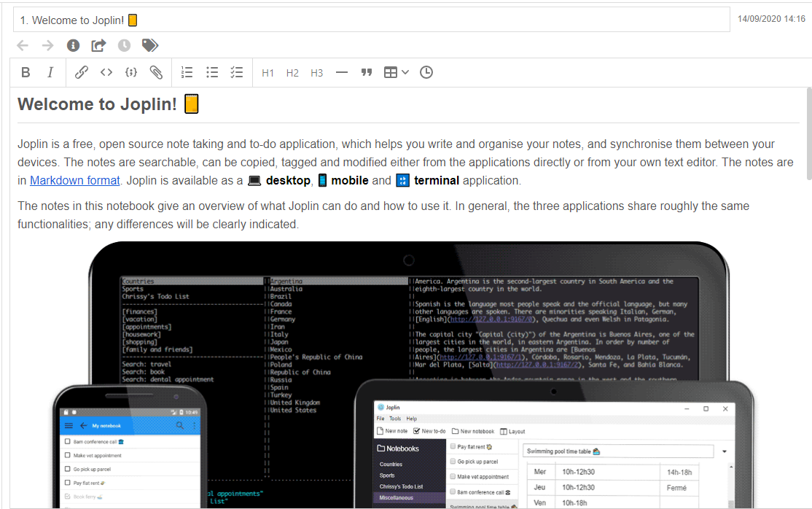The image size is (812, 509).
Task: Insert a code block
Action: click(131, 73)
